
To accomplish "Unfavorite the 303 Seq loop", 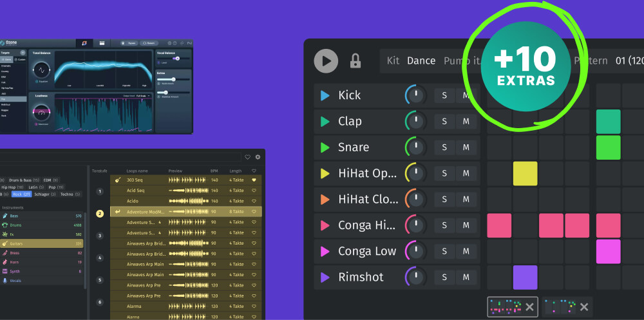I will click(254, 180).
